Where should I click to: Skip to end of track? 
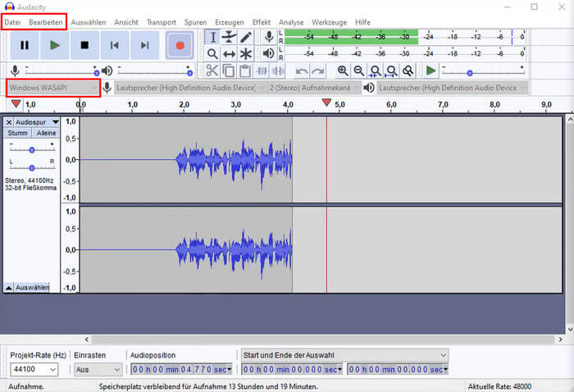pyautogui.click(x=144, y=45)
